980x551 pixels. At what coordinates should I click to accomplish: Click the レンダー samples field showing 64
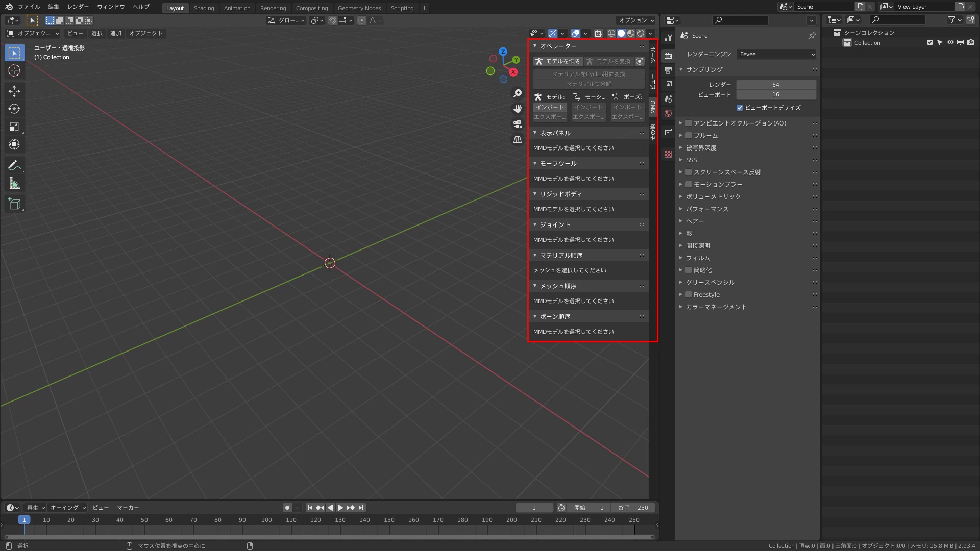(x=775, y=85)
